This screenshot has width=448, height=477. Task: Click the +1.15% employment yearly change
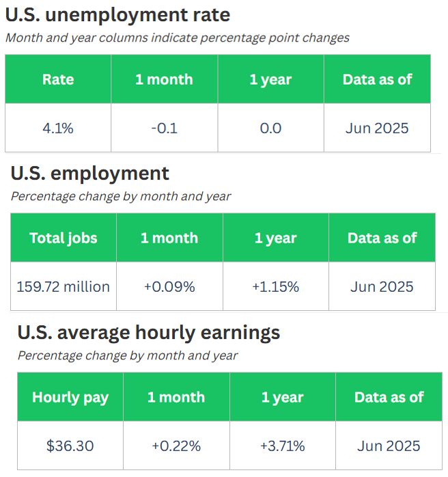click(276, 286)
